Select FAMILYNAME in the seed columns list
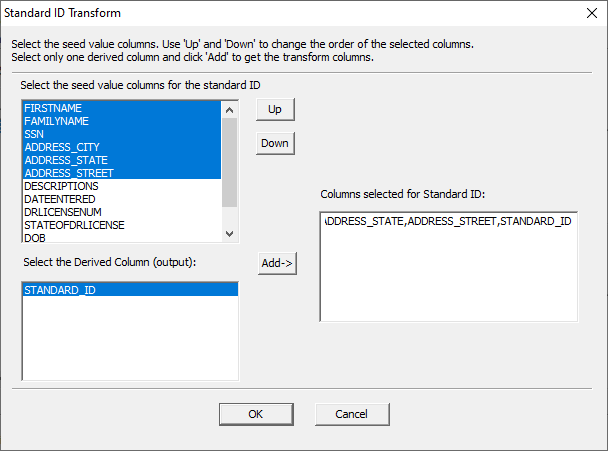The width and height of the screenshot is (608, 451). point(122,121)
